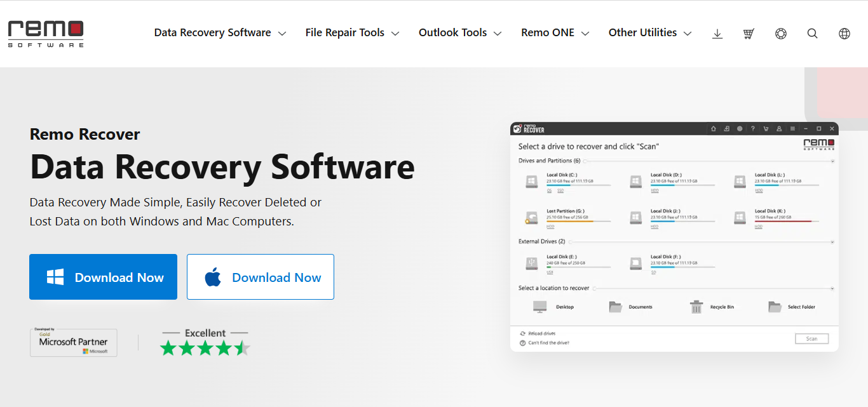Expand chevron next to Remo ONE
Viewport: 868px width, 407px height.
point(585,34)
